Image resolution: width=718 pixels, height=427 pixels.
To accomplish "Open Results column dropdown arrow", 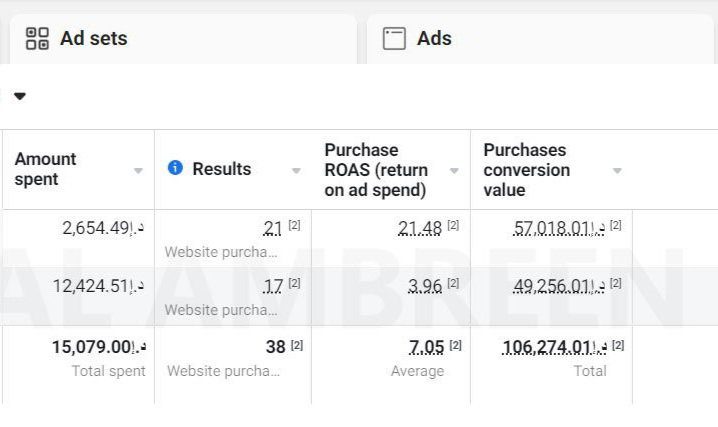I will (x=296, y=171).
